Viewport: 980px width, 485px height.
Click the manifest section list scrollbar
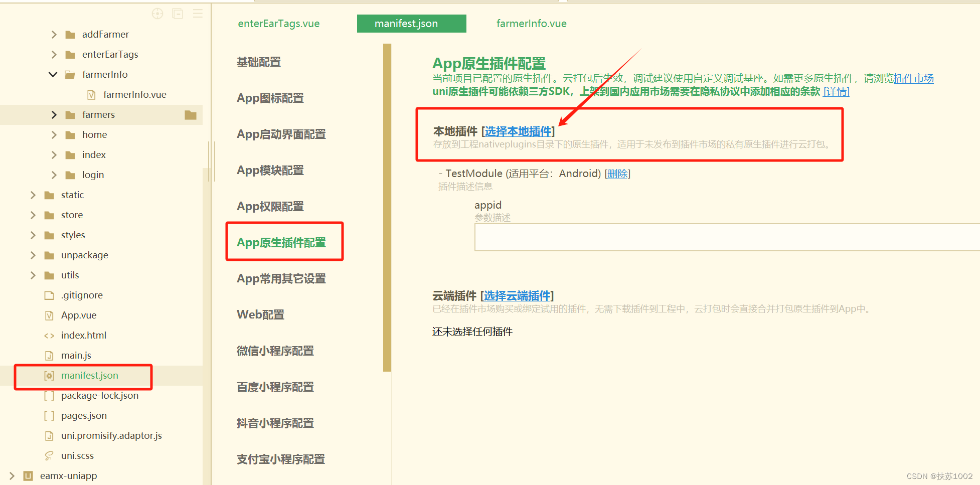tap(387, 208)
